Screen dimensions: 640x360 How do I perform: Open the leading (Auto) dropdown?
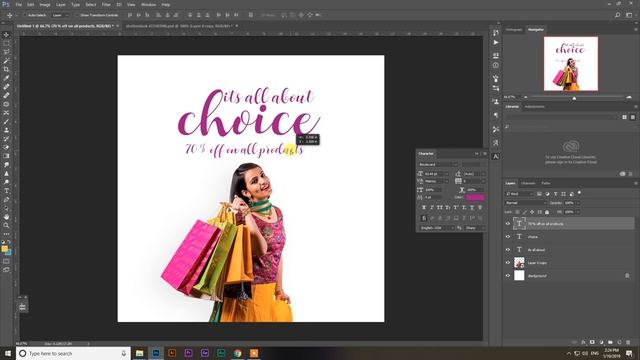[474, 174]
